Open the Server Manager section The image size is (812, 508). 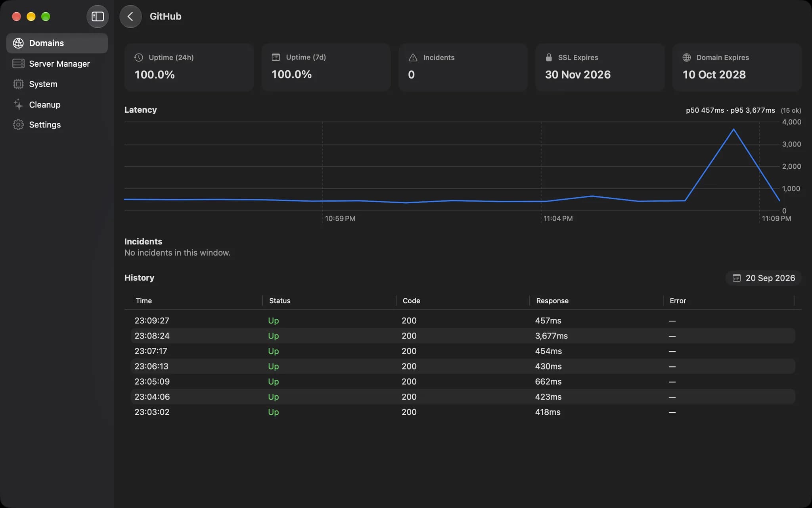tap(57, 63)
